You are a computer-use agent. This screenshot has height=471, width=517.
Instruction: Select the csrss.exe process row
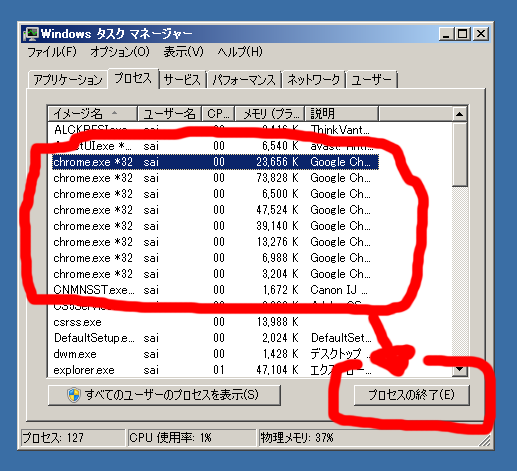pyautogui.click(x=215, y=322)
